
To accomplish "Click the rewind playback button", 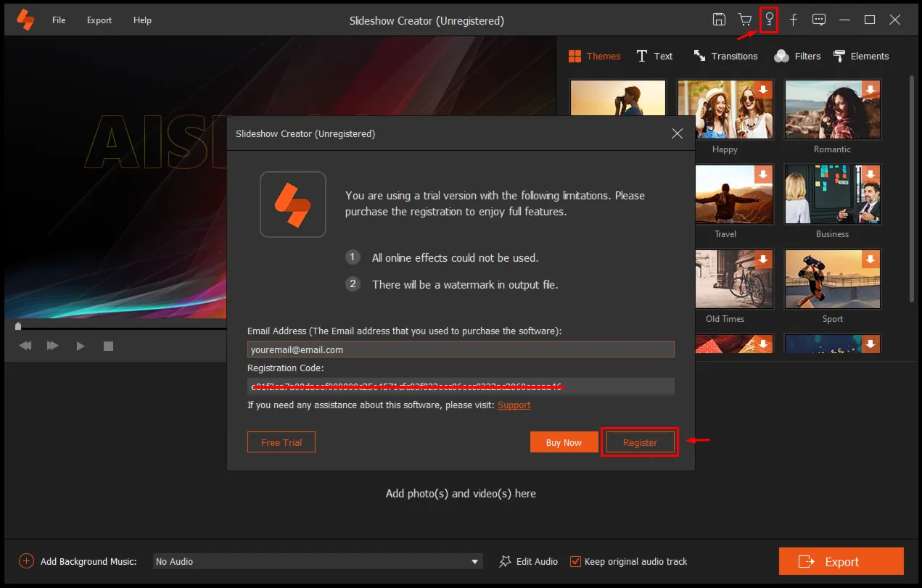I will pyautogui.click(x=25, y=346).
